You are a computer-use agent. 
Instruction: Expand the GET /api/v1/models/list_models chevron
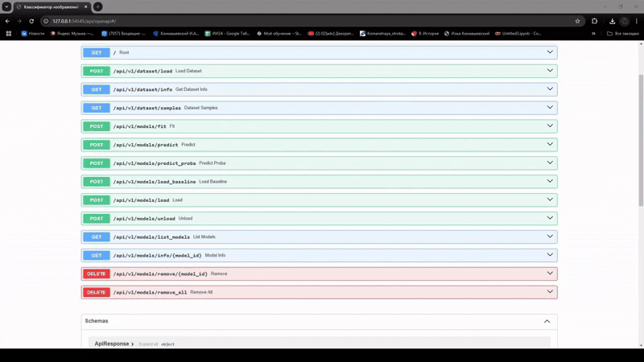(551, 237)
